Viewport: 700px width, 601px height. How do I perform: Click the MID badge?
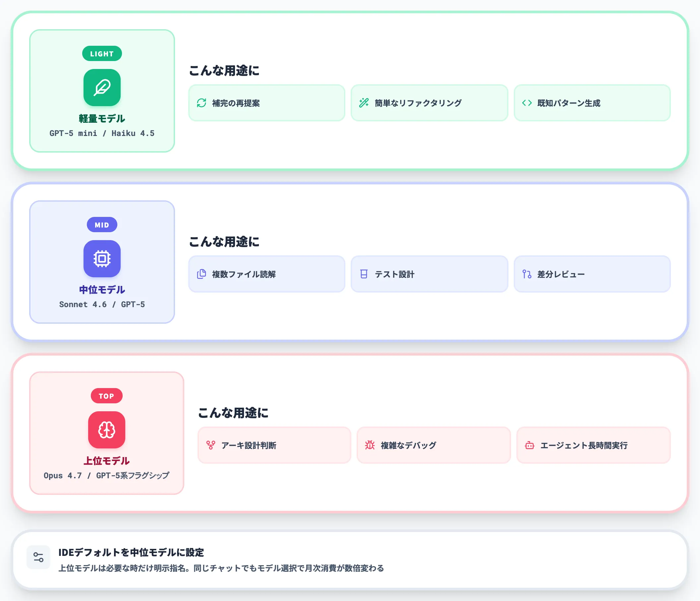coord(102,225)
